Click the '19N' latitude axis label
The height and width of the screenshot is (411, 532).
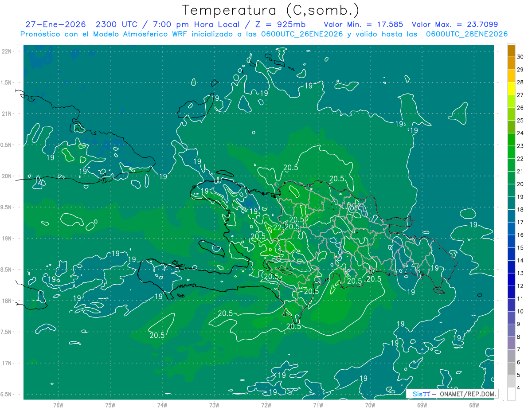[x=7, y=238]
